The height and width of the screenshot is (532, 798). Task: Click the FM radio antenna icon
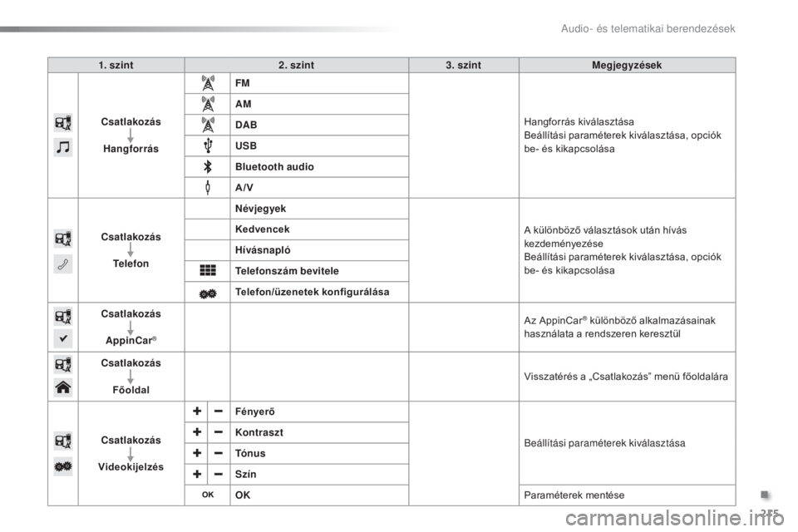click(x=208, y=83)
